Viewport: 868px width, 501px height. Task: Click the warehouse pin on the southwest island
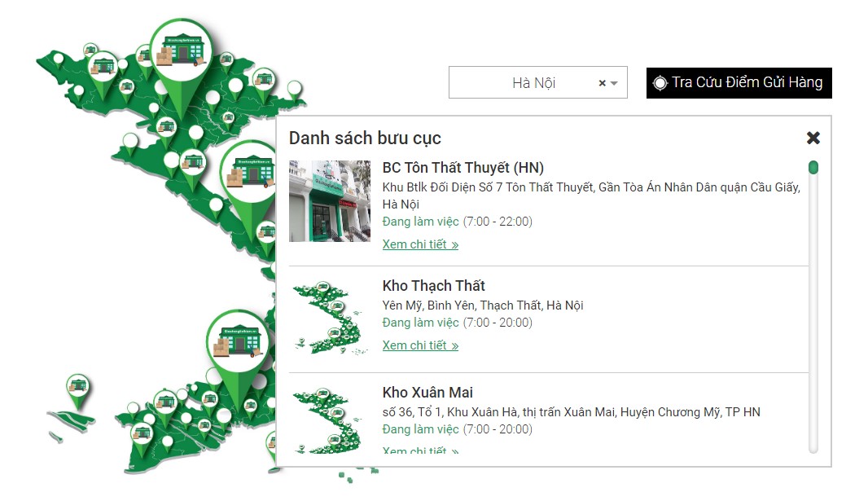tap(77, 386)
